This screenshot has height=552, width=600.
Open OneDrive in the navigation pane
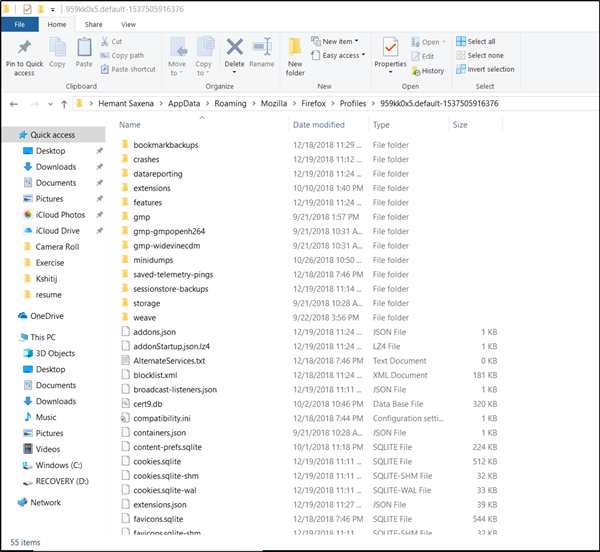click(47, 316)
